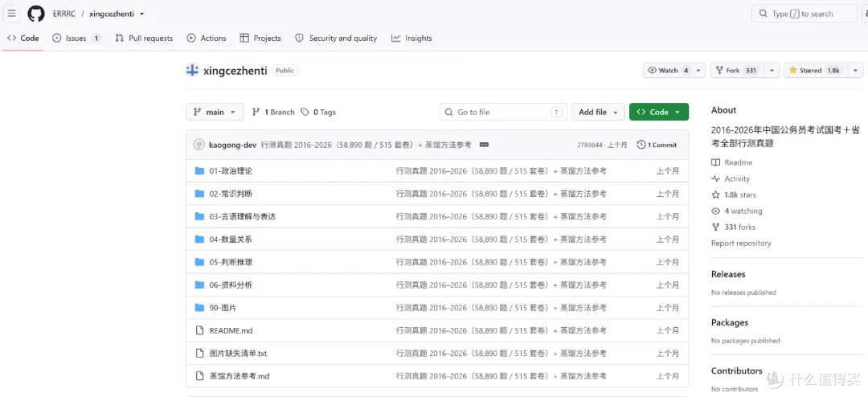Open the kaogong-dev author link

tap(232, 145)
